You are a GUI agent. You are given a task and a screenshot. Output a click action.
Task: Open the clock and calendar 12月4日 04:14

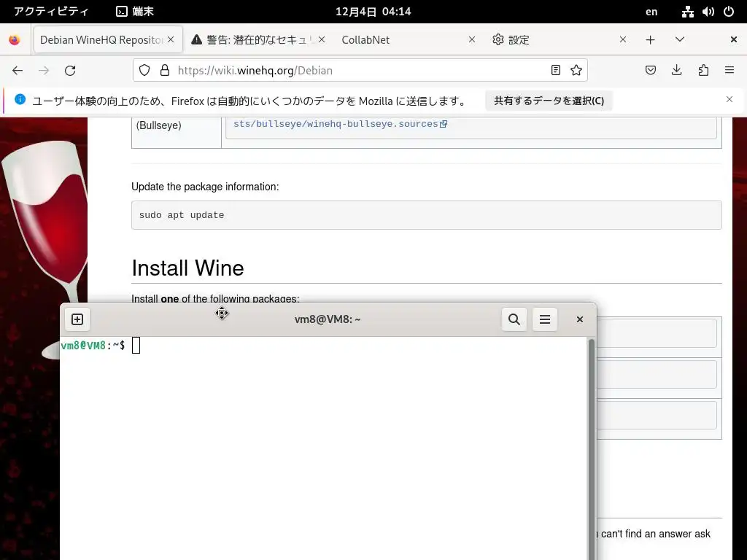373,12
